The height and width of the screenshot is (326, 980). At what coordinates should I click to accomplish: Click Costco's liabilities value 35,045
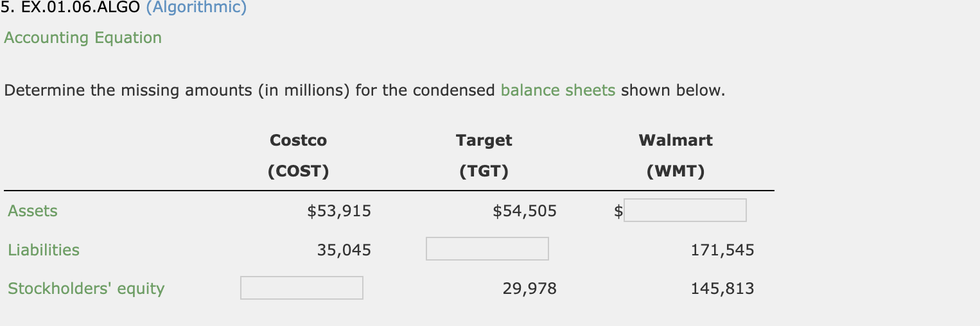pos(344,250)
